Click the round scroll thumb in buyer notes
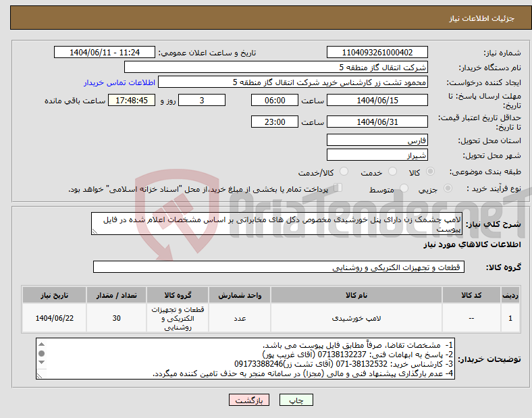Screen dimensions: 532x418 pyautogui.click(x=41, y=354)
